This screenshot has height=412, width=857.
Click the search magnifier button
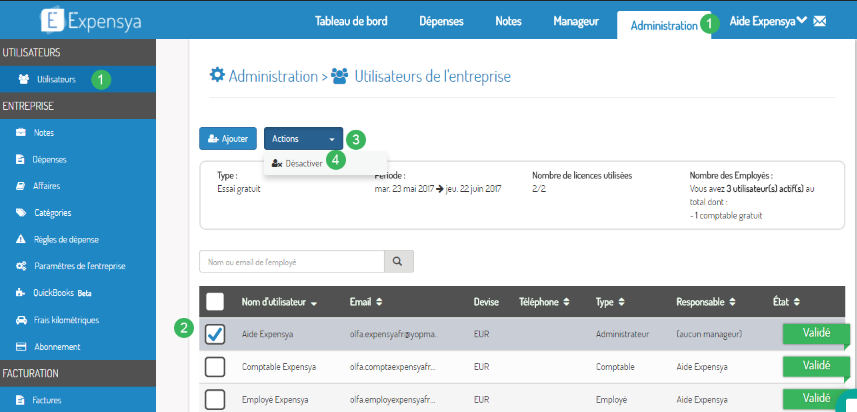(x=399, y=262)
